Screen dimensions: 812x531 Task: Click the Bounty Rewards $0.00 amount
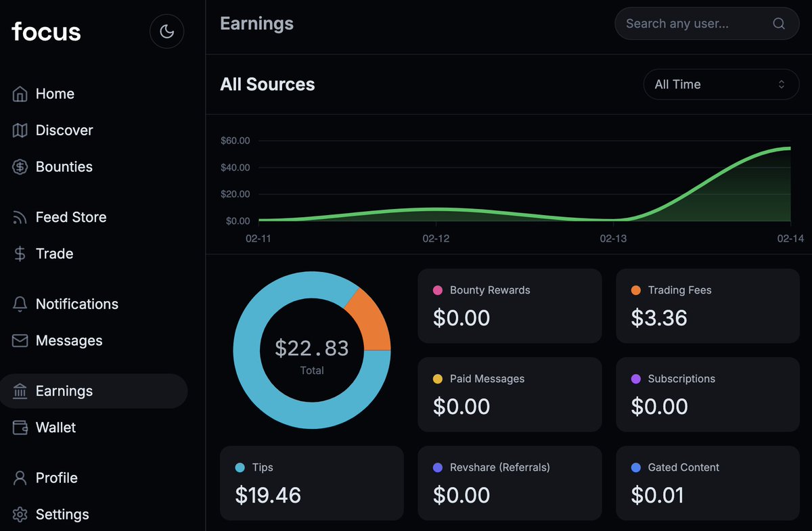[461, 318]
